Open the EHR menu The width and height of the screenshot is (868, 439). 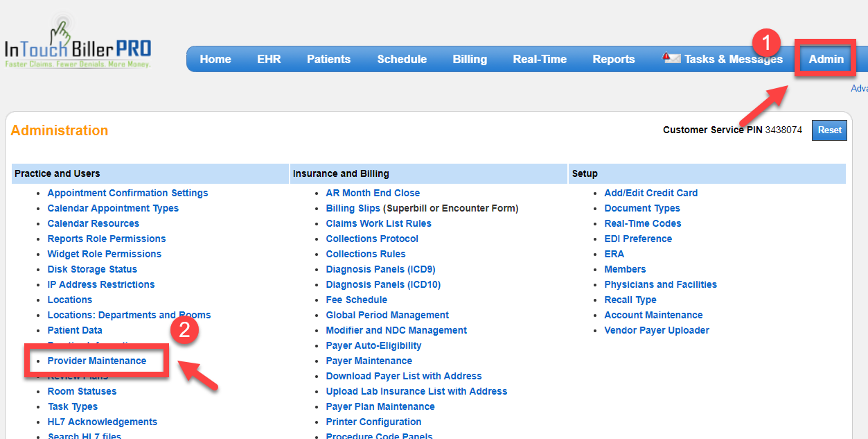pos(269,59)
